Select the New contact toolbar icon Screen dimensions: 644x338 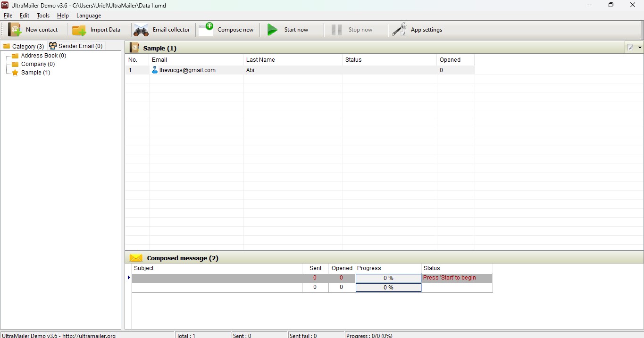pyautogui.click(x=15, y=29)
